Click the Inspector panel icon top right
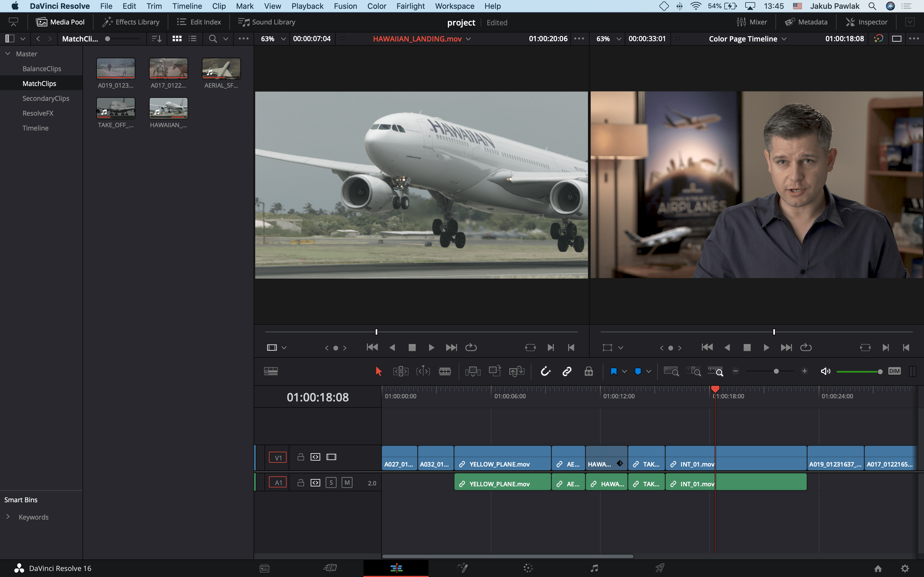This screenshot has width=924, height=577. tap(865, 22)
